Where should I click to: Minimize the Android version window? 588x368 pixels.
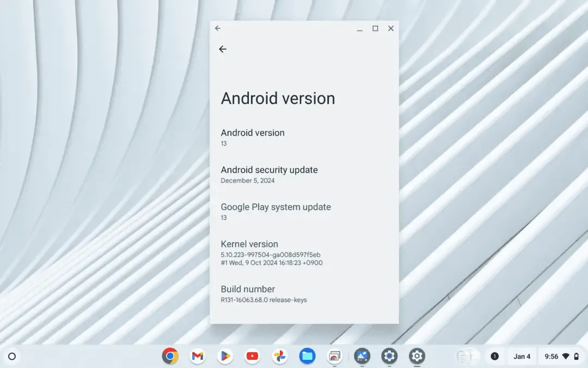coord(360,29)
